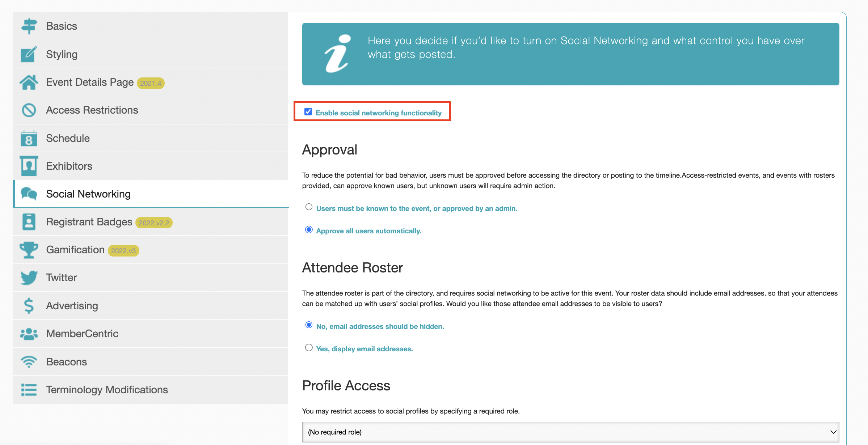Click the Gamification trophy icon
Screen dimensions: 868x445
pyautogui.click(x=29, y=250)
